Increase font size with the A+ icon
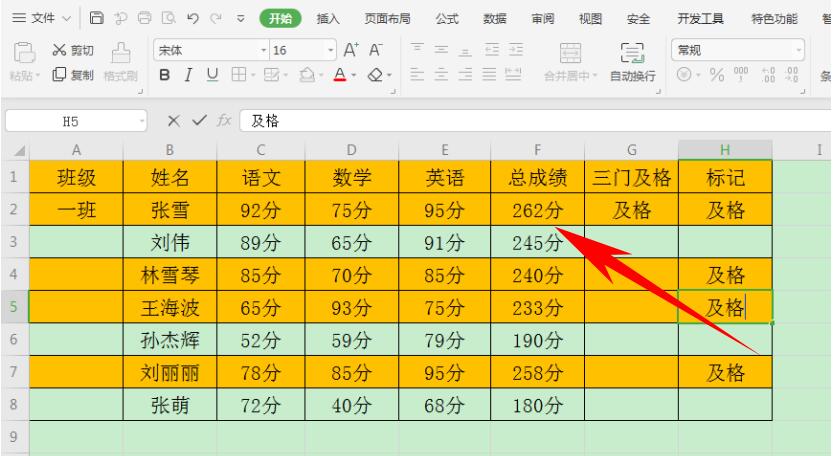The width and height of the screenshot is (833, 456). coord(351,50)
